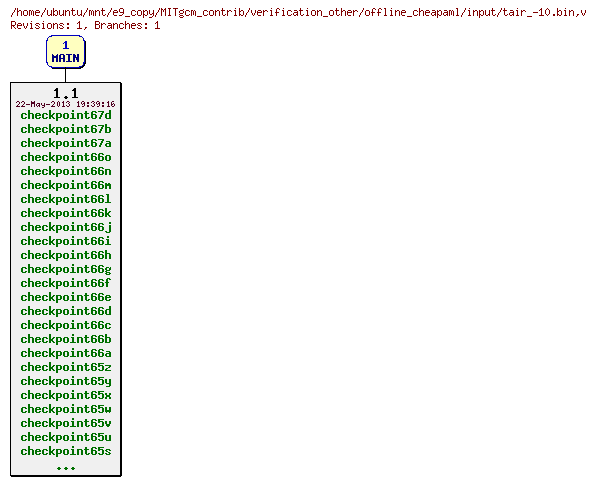The width and height of the screenshot is (596, 485).
Task: Select tag checkpoint67b
Action: (x=66, y=129)
